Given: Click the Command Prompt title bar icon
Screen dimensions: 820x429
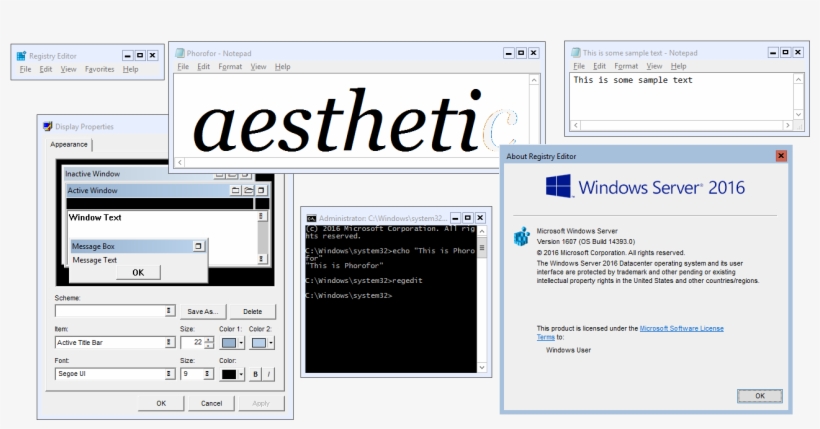Looking at the screenshot, I should (x=311, y=218).
